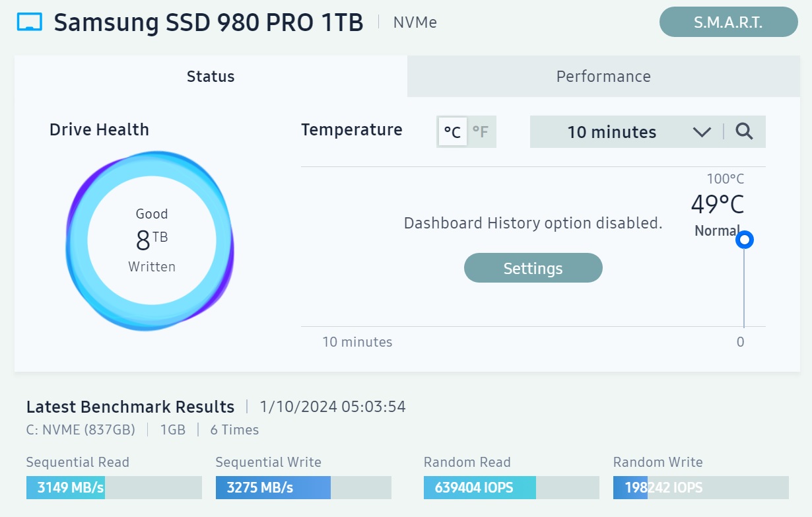This screenshot has width=812, height=517.
Task: Click the Random Write 198242 IOPS bar
Action: click(700, 488)
